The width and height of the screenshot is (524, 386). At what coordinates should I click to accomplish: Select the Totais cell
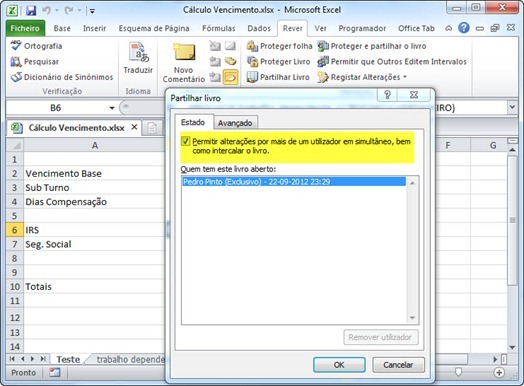94,286
